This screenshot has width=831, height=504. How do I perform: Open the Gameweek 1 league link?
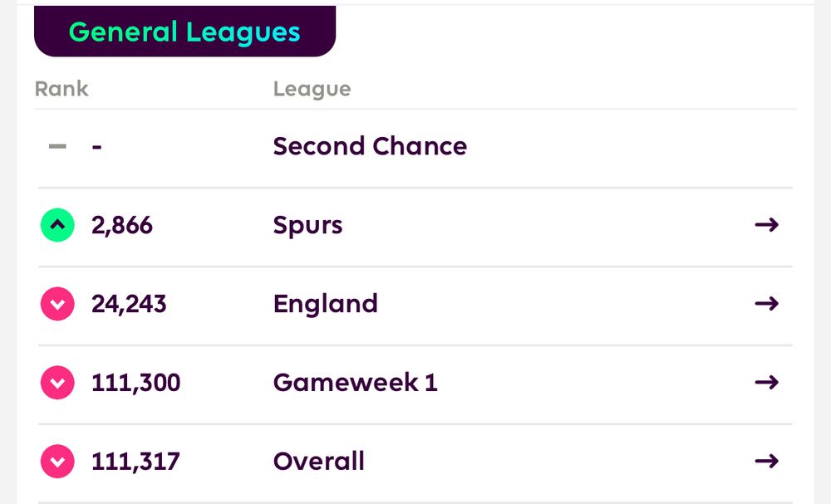355,383
